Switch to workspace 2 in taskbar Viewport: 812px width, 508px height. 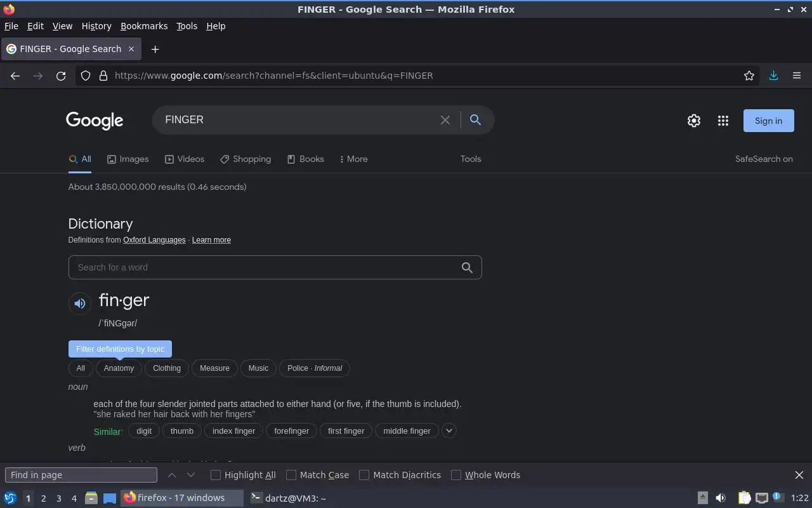(43, 498)
